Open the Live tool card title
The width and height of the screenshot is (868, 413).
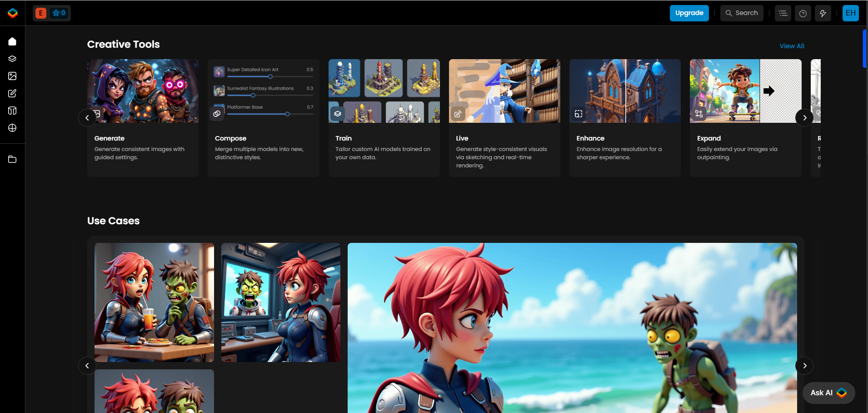[462, 138]
